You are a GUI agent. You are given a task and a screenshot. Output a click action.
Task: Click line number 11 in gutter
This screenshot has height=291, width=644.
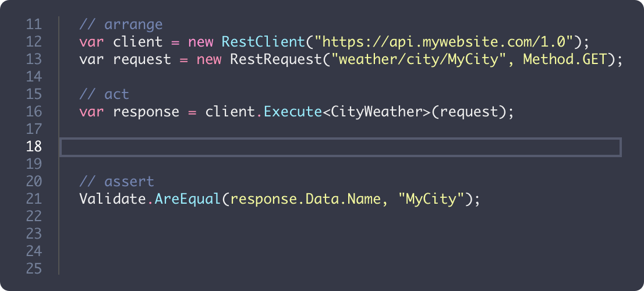(34, 24)
